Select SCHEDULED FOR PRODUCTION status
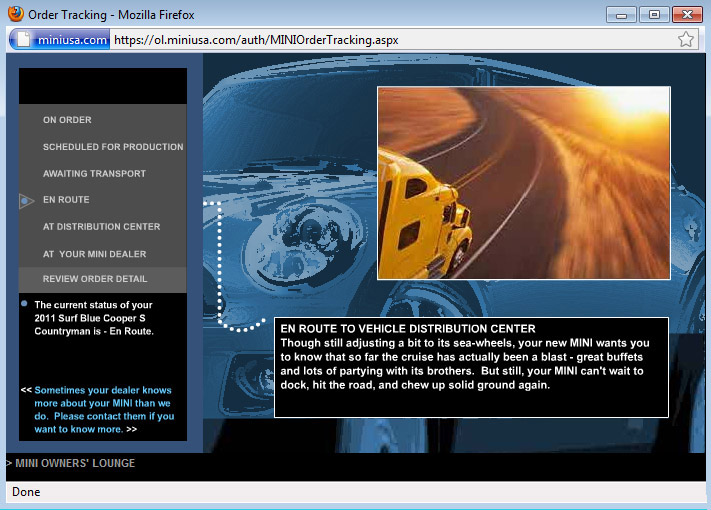This screenshot has height=510, width=711. tap(113, 147)
